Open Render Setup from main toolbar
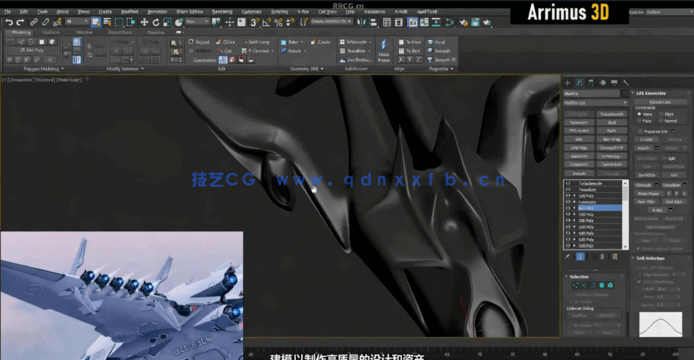 tap(463, 22)
